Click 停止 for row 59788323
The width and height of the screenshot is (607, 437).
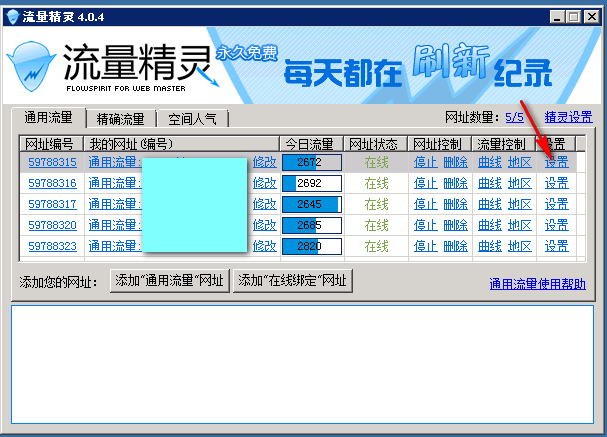[x=425, y=246]
